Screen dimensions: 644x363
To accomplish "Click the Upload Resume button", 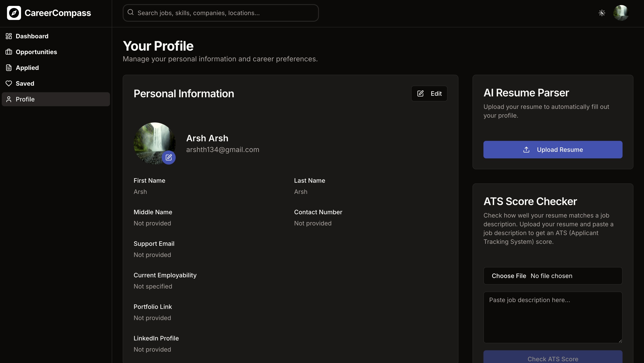I will (x=553, y=149).
